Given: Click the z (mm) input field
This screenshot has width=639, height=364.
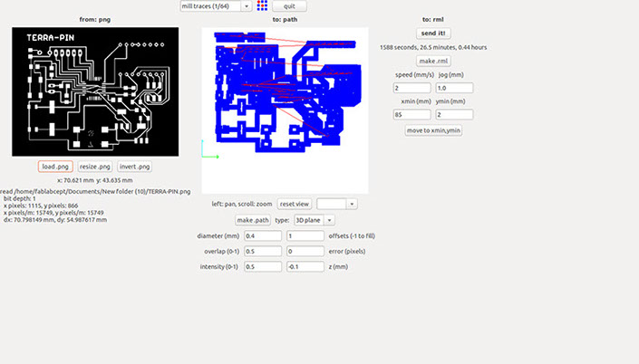Looking at the screenshot, I should click(305, 267).
